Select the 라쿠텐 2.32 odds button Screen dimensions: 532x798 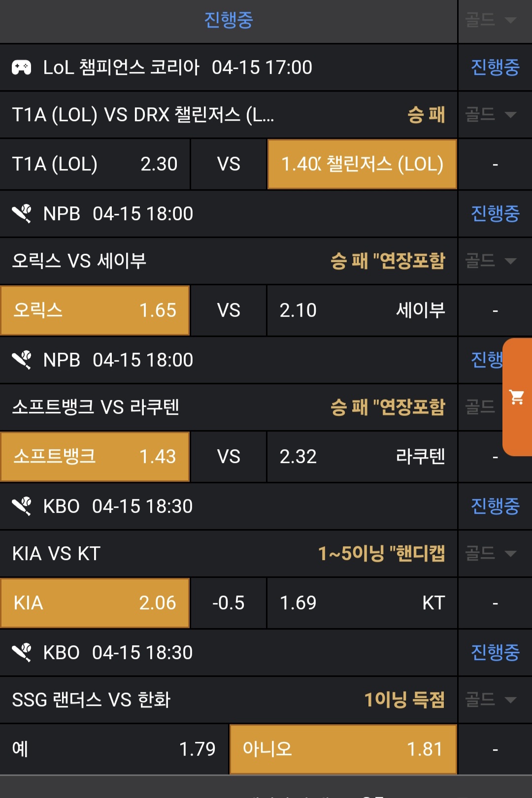362,457
